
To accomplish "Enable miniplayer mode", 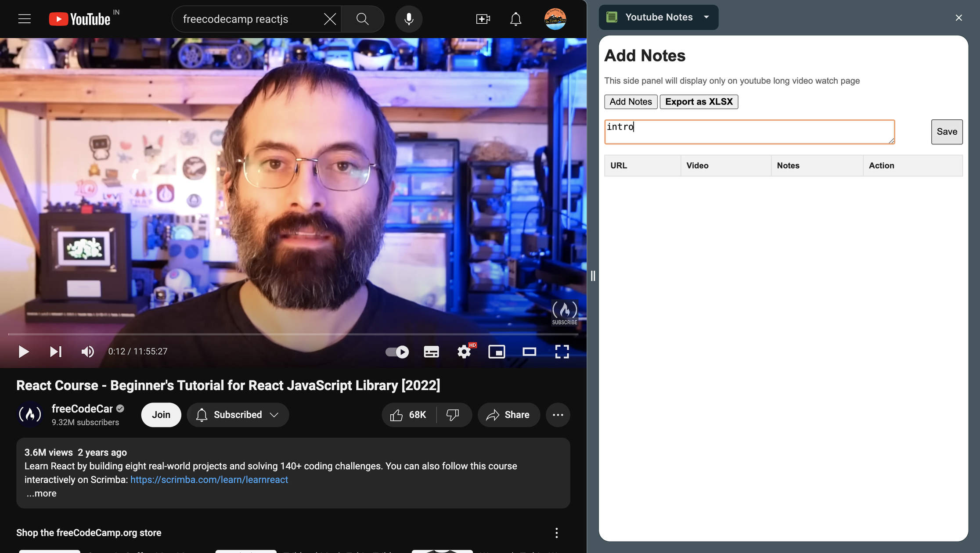I will point(497,352).
